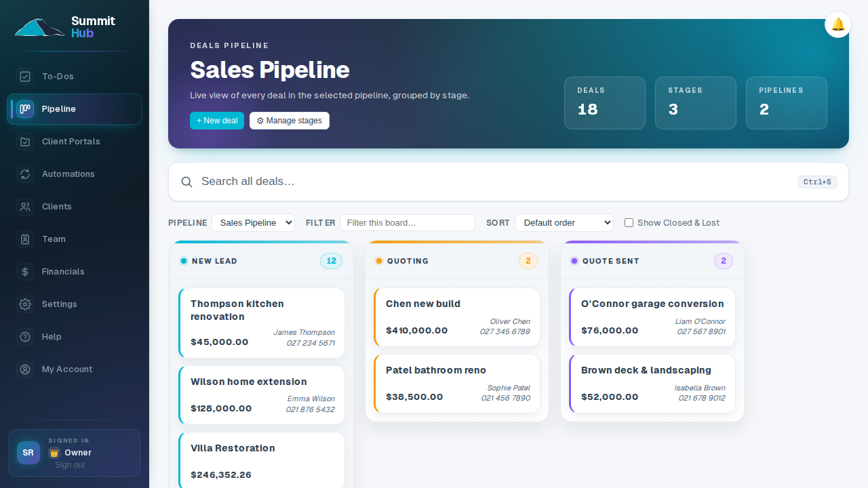Click the Clients people icon
868x488 pixels.
coord(25,207)
